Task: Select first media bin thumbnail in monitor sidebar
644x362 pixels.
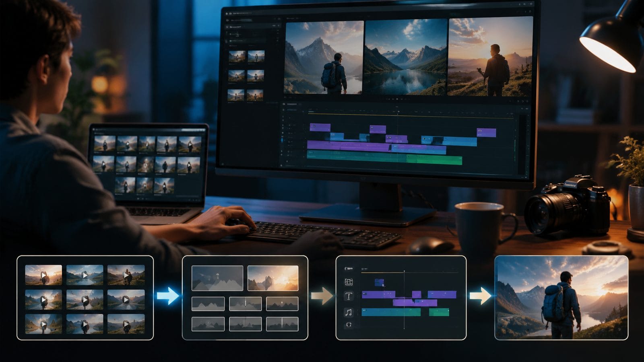Action: point(237,57)
